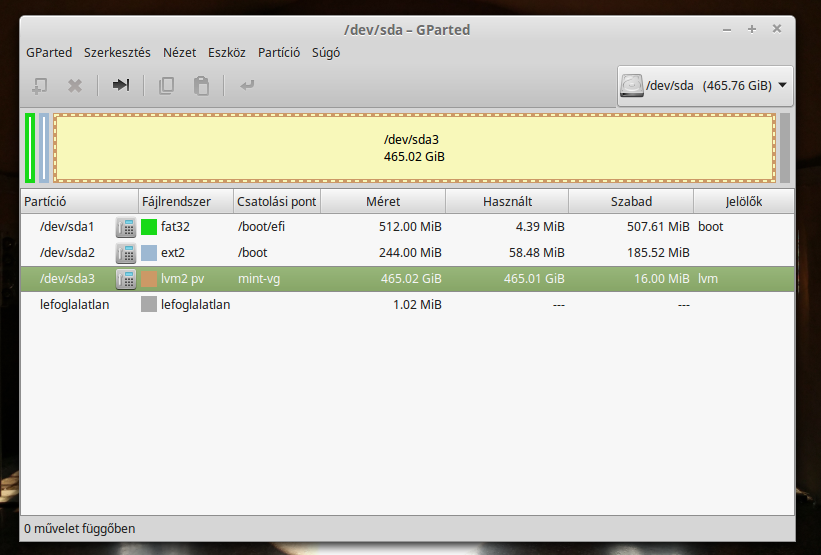The width and height of the screenshot is (821, 555).
Task: Open the GParted menu
Action: coord(49,52)
